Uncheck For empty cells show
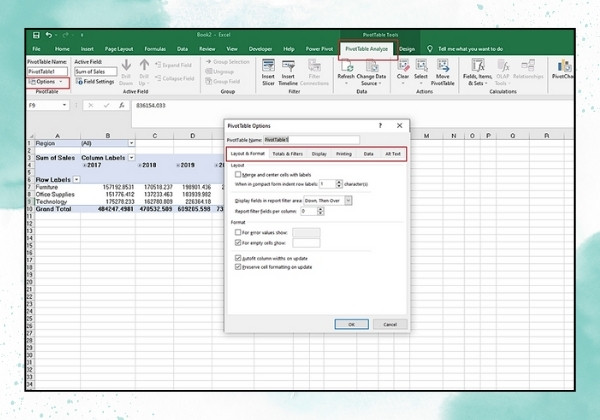 click(x=238, y=243)
